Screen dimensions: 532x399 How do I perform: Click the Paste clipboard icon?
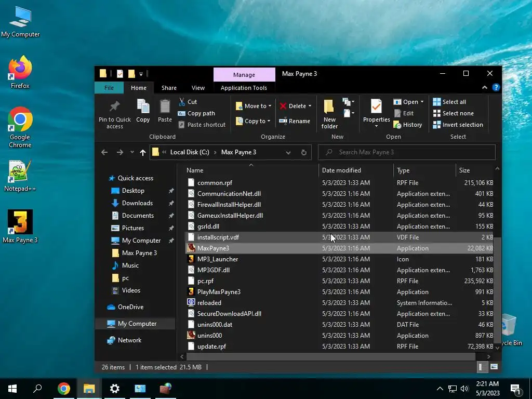coord(165,106)
